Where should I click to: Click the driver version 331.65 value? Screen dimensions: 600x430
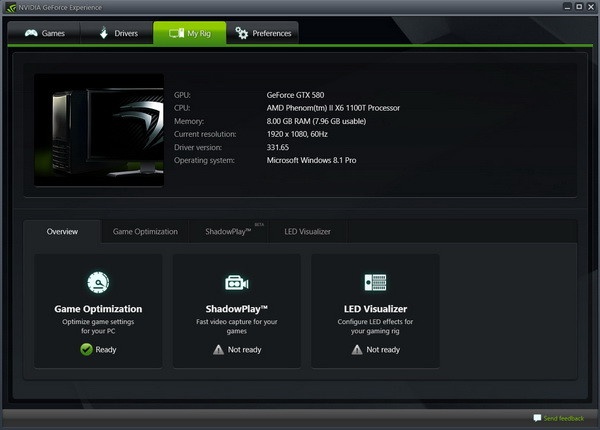(277, 147)
